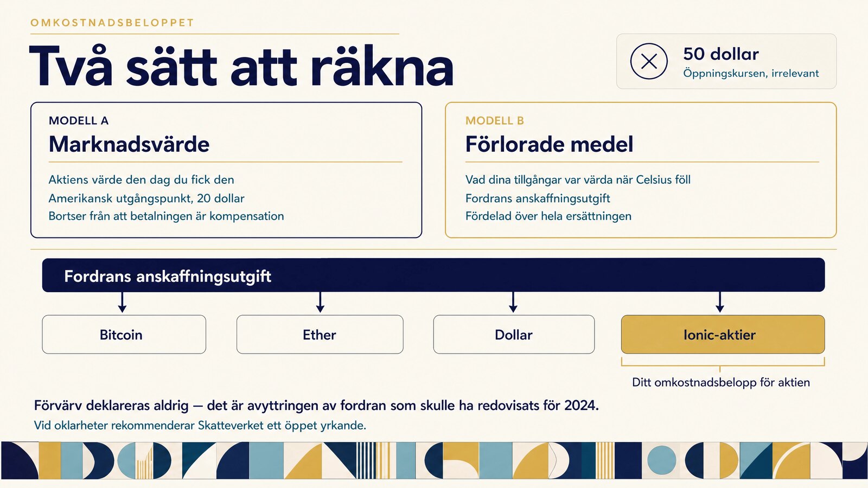868x488 pixels.
Task: Click the arrow above Ionic-aktier
Action: (720, 302)
